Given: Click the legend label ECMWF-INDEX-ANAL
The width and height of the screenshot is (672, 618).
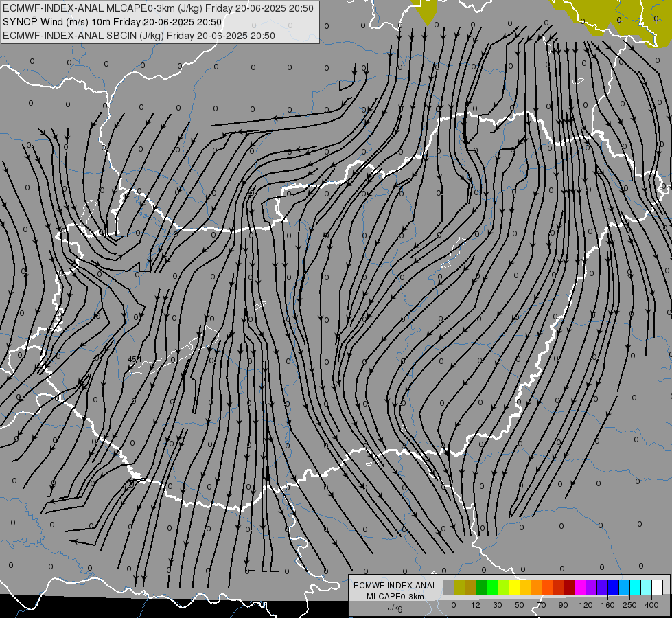Looking at the screenshot, I should tap(395, 586).
